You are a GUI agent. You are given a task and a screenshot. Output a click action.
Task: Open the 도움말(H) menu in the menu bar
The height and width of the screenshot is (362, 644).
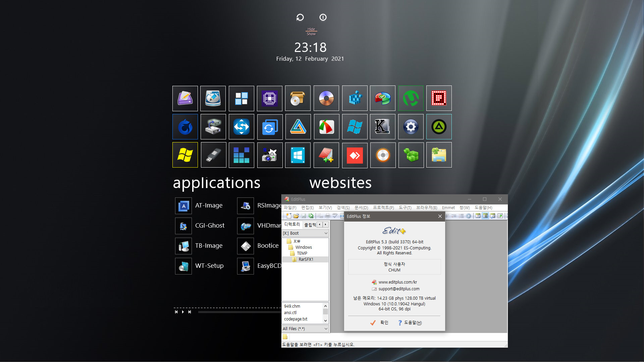point(483,207)
